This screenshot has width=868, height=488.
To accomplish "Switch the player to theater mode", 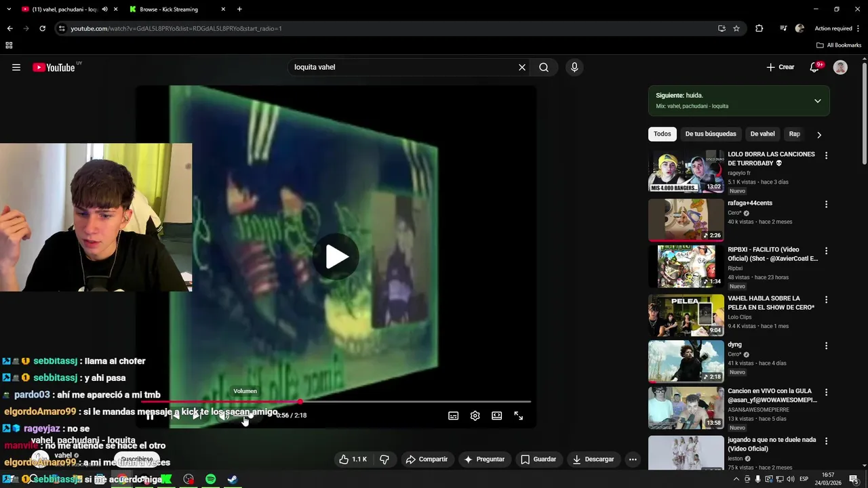I will (x=496, y=415).
